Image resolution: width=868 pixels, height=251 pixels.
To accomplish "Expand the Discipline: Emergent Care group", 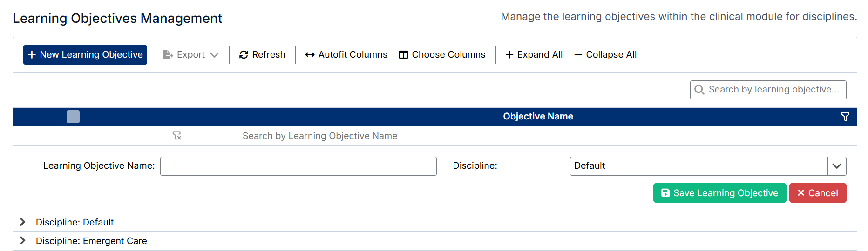I will coord(22,241).
